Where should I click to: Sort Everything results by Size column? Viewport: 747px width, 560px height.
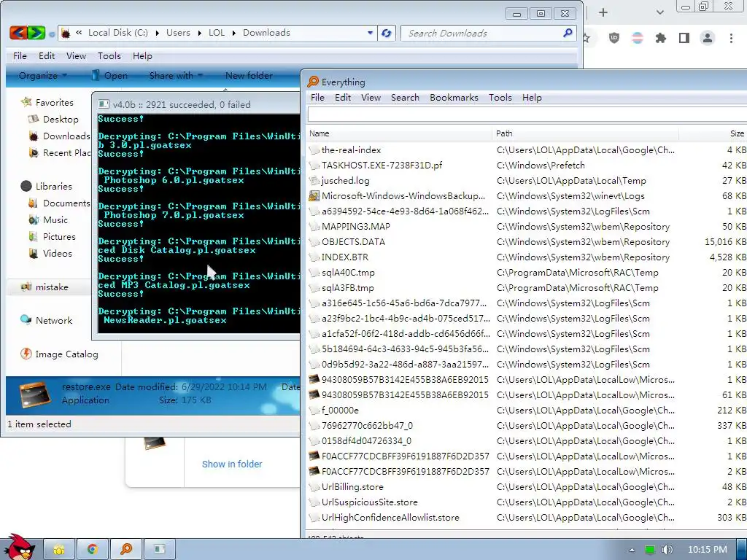713,134
